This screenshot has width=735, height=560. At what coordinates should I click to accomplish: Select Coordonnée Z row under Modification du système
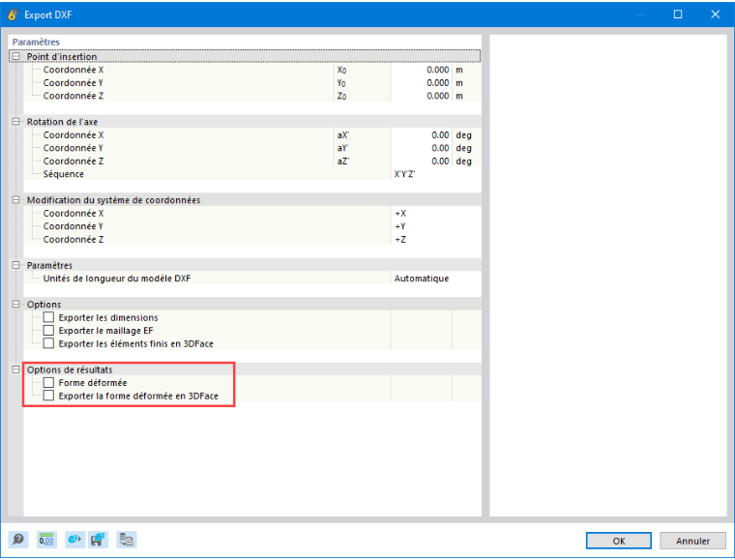(252, 240)
